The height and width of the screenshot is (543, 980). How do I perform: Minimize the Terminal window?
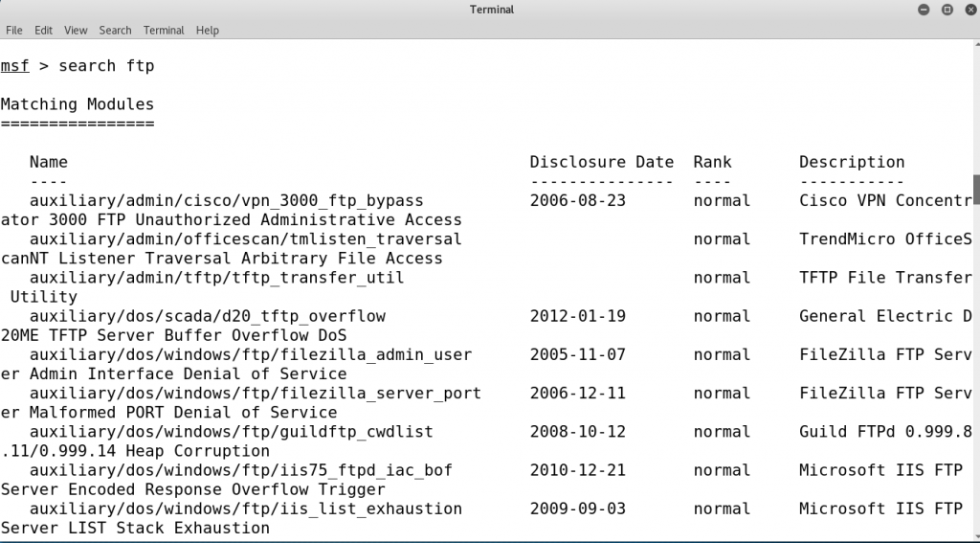(x=924, y=10)
